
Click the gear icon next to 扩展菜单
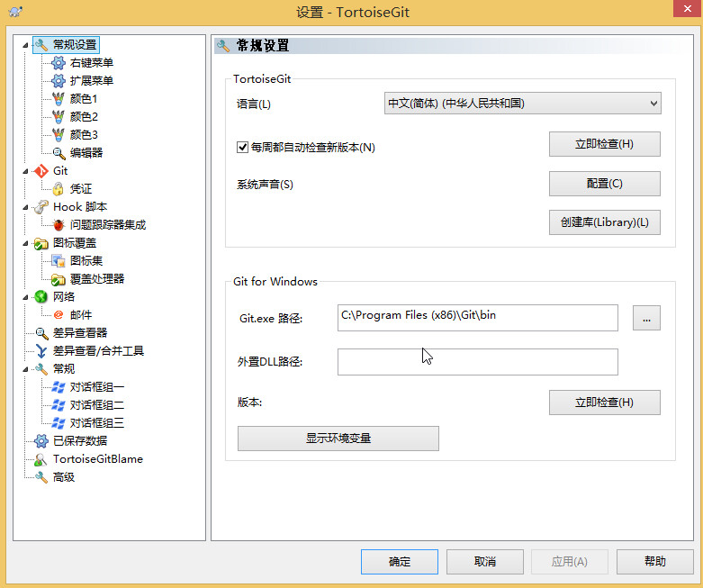tap(59, 81)
